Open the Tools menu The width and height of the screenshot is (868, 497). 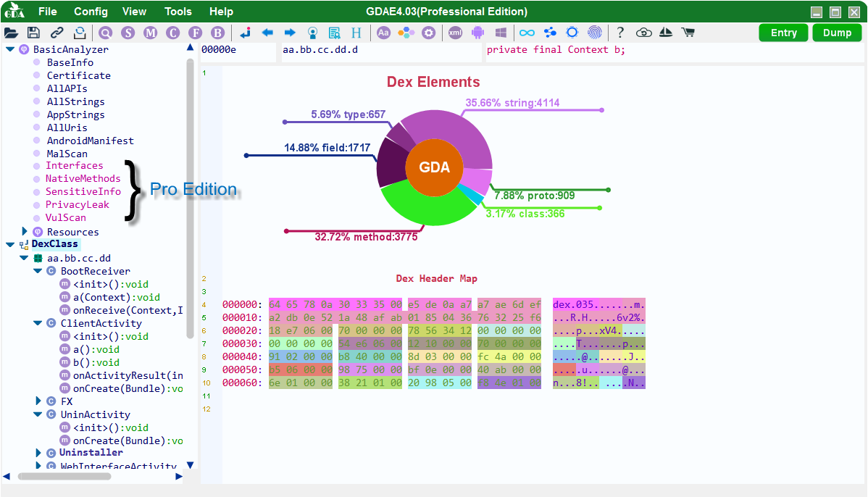pos(178,12)
